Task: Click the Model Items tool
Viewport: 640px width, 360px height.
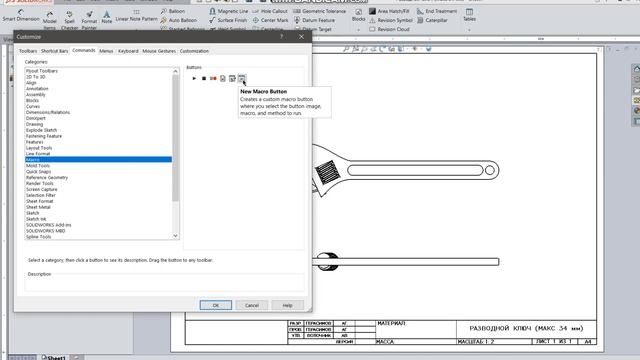Action: click(50, 20)
